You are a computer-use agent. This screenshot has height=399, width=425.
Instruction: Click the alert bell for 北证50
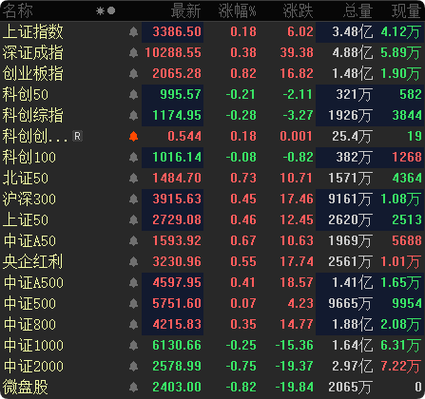[x=133, y=178]
